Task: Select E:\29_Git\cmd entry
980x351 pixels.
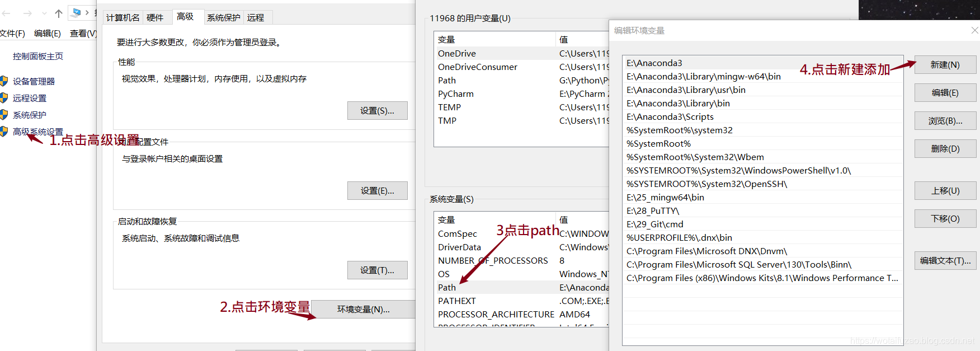Action: point(763,224)
